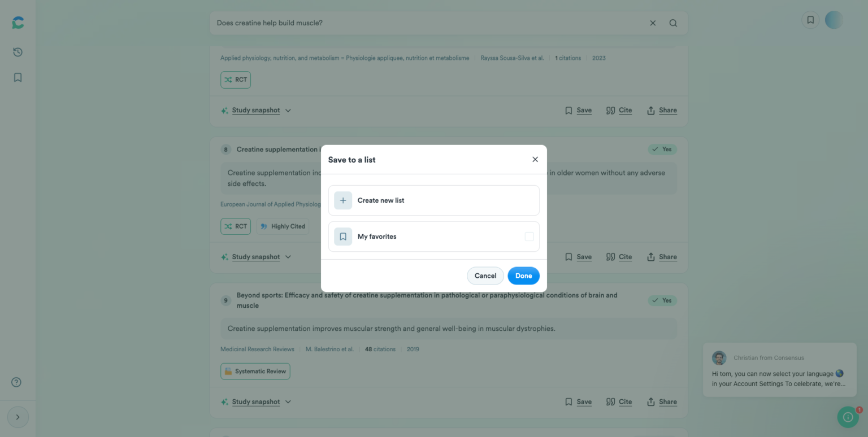The image size is (868, 437).
Task: Open search history in the sidebar
Action: tap(18, 51)
